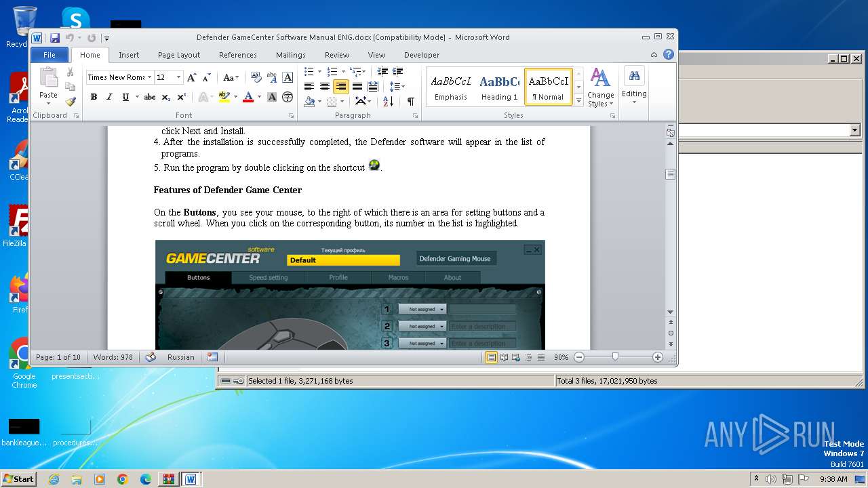Viewport: 868px width, 488px height.
Task: Open the File tab
Action: coord(50,55)
